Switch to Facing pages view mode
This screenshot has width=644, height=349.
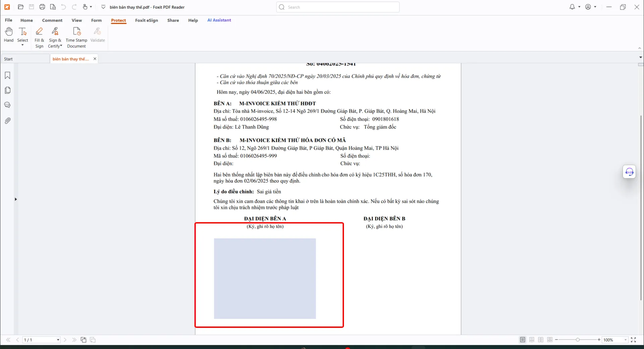[x=541, y=340]
